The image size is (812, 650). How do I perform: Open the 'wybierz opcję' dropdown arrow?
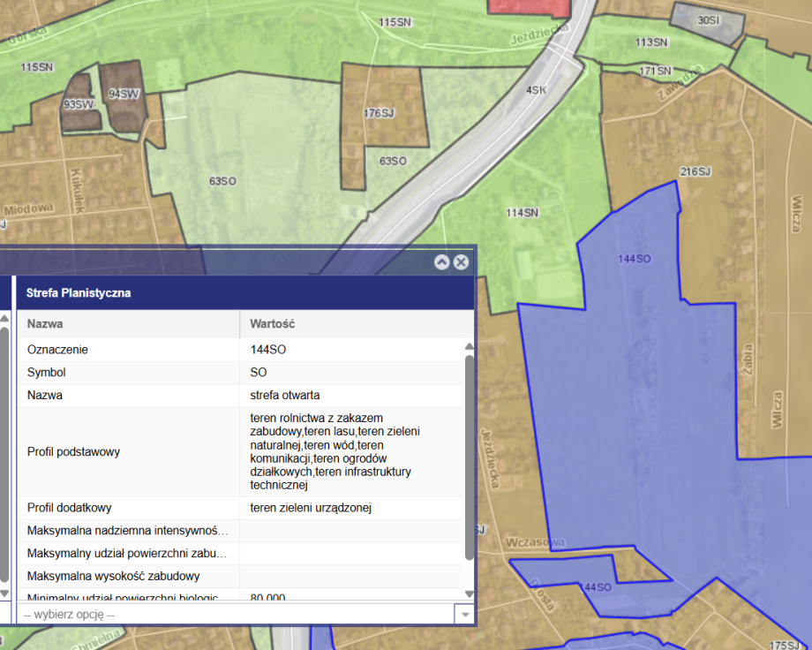pyautogui.click(x=464, y=615)
